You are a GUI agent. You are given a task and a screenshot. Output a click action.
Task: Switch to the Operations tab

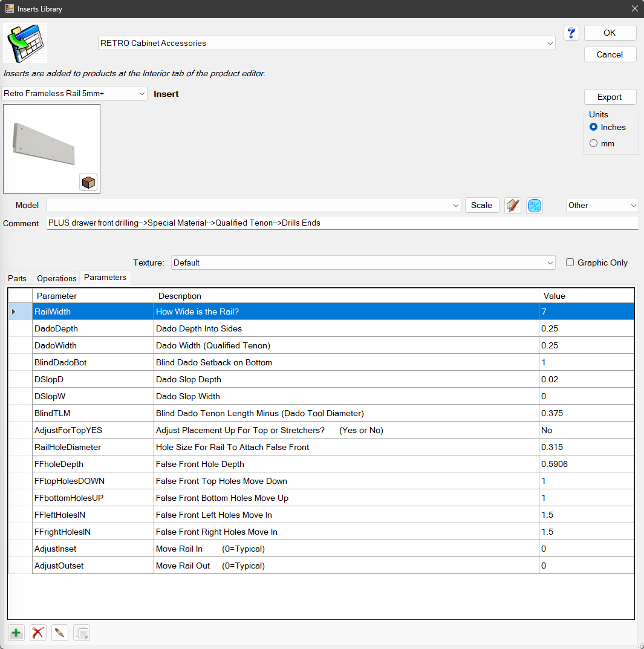[x=57, y=278]
